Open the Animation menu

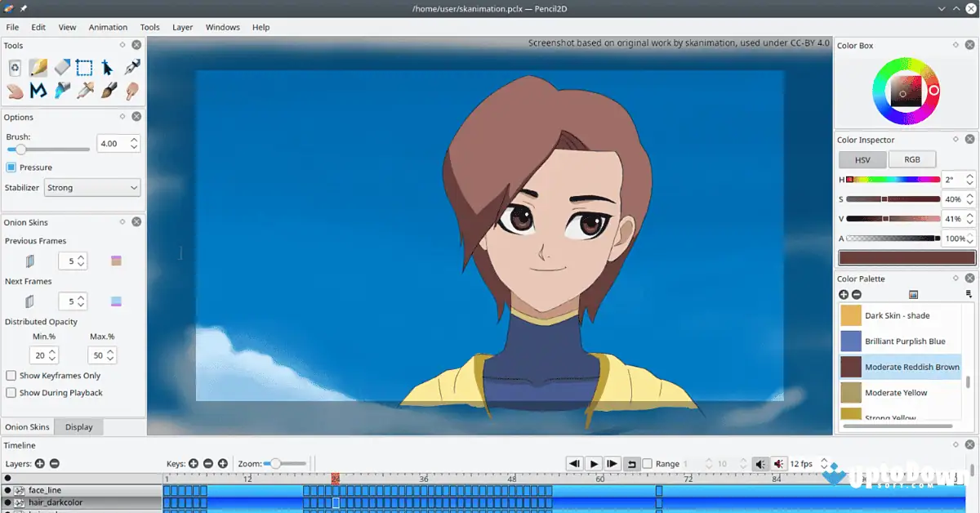click(x=108, y=27)
